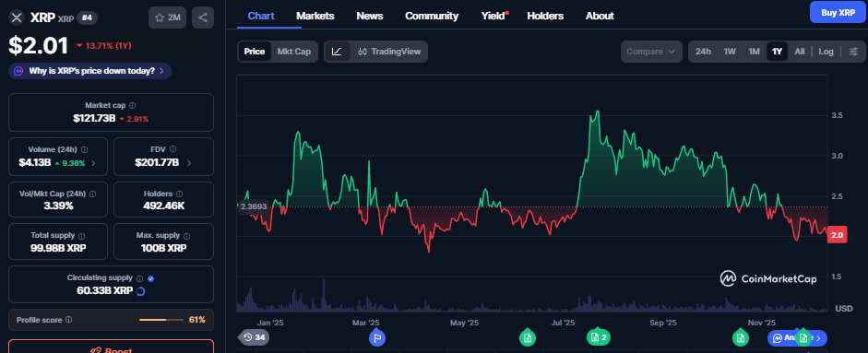Click the 99.98B XRP total supply
Image resolution: width=868 pixels, height=353 pixels.
coord(58,248)
